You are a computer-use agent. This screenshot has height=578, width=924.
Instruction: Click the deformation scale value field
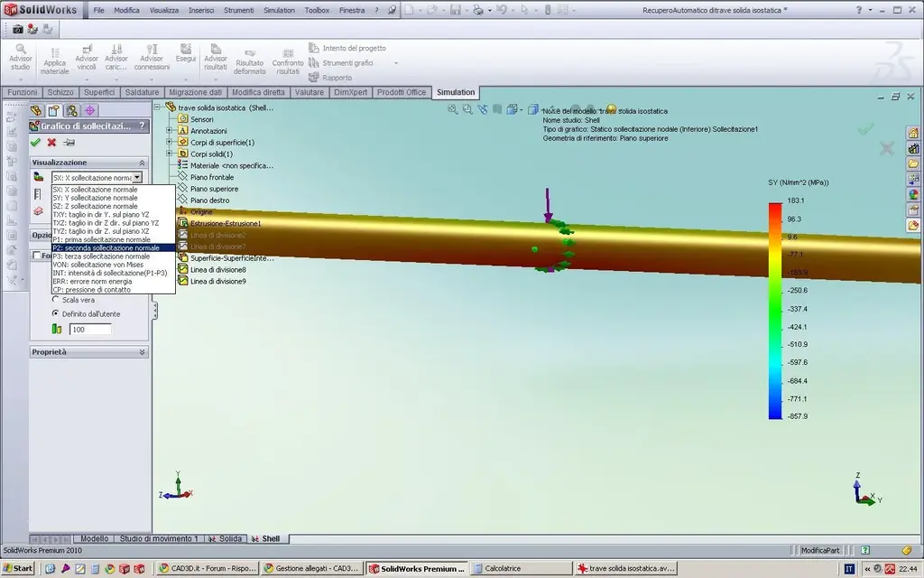91,329
